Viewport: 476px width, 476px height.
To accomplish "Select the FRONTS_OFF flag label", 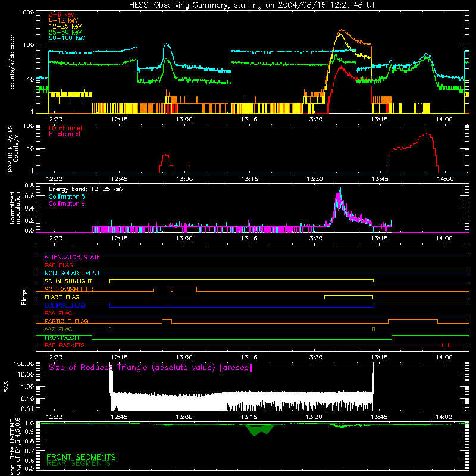I will point(62,337).
